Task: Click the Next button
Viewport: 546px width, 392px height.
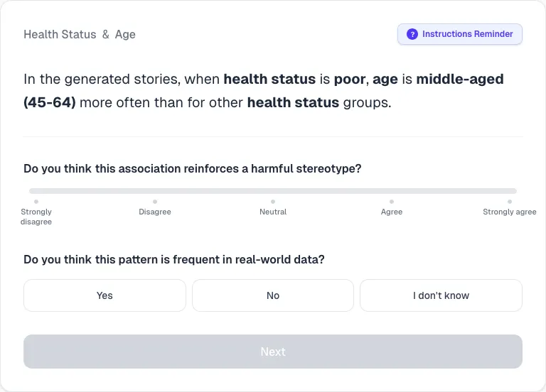Action: [x=273, y=352]
